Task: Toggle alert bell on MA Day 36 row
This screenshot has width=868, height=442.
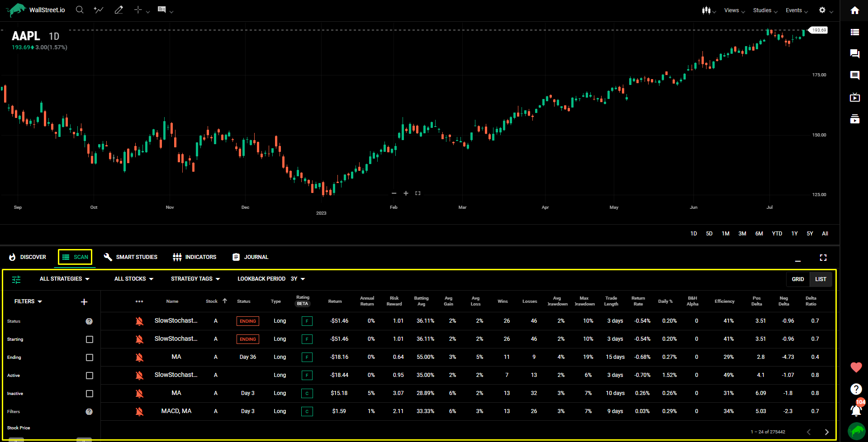Action: 139,357
